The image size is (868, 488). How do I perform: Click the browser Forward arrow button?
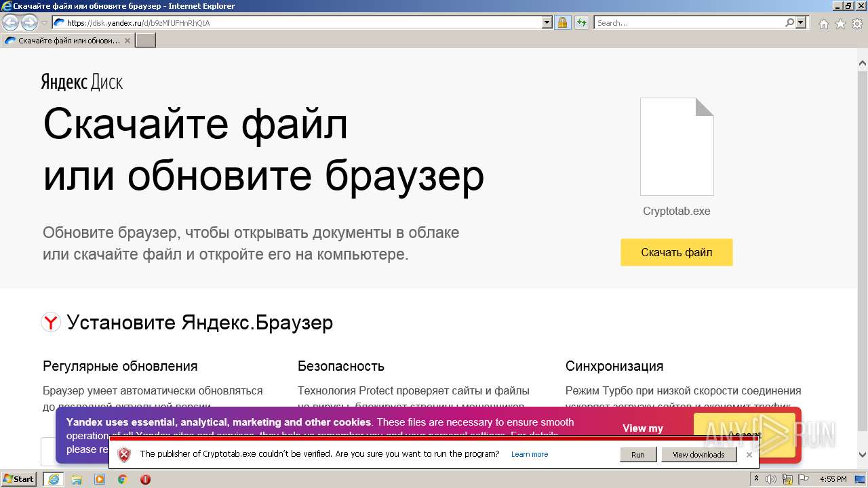pyautogui.click(x=29, y=22)
